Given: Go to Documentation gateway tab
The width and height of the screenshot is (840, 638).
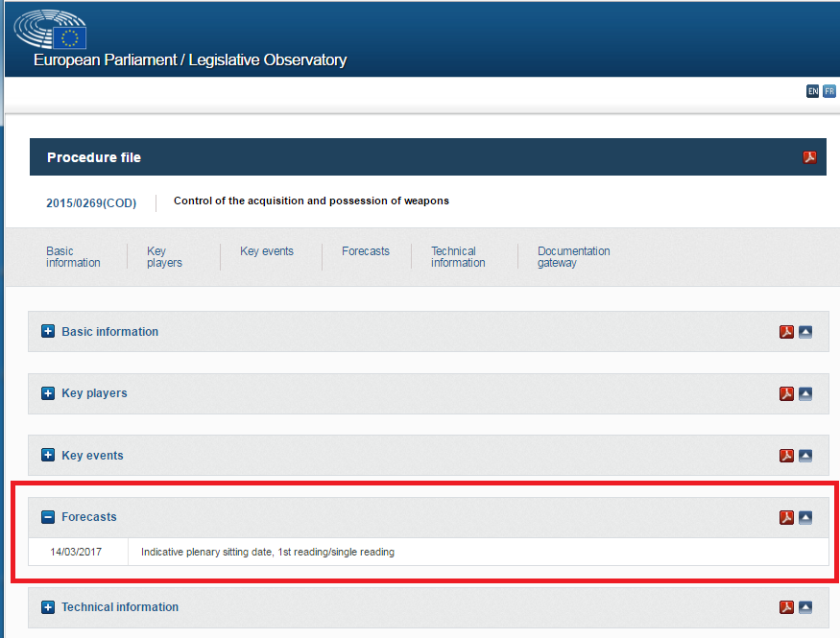Looking at the screenshot, I should pos(573,257).
